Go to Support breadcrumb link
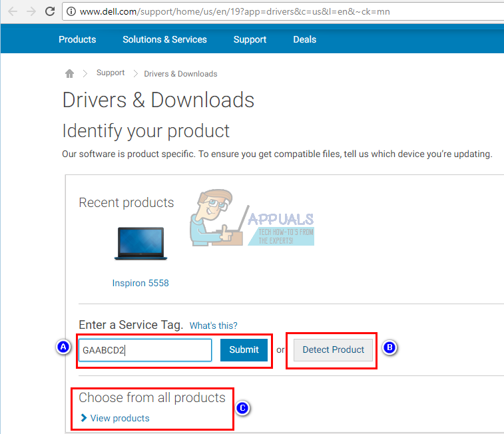The image size is (504, 434). 111,73
